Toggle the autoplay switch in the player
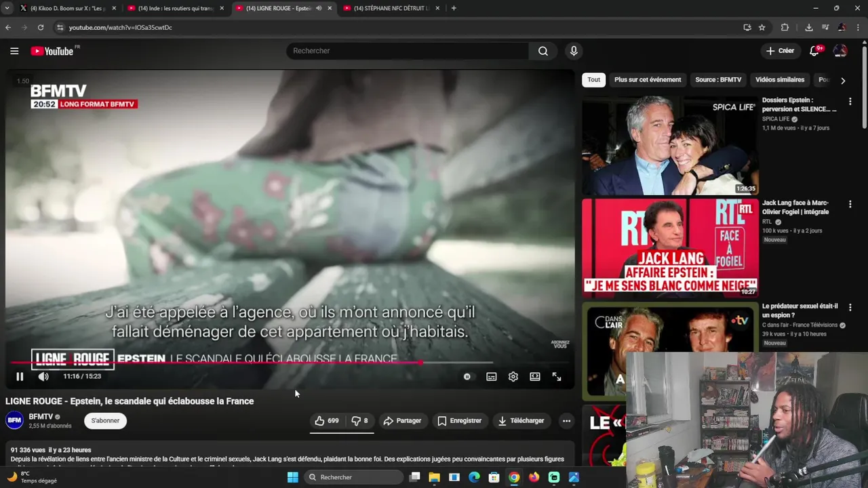Screen dimensions: 868x488 pos(467,376)
